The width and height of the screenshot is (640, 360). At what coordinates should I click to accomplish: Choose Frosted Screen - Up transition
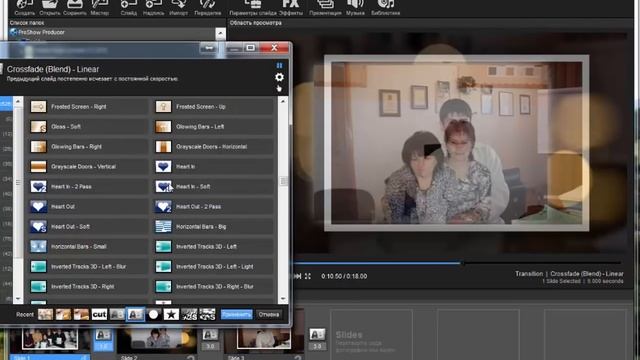click(213, 107)
